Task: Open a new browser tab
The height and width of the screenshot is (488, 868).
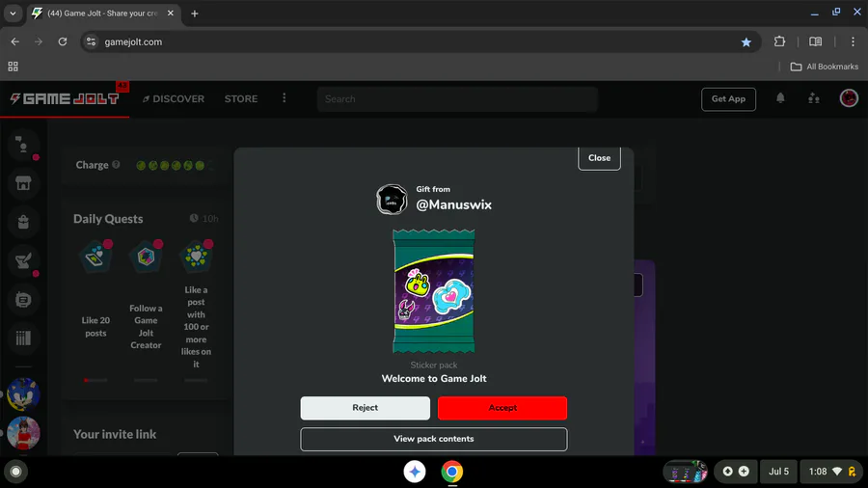Action: click(194, 14)
